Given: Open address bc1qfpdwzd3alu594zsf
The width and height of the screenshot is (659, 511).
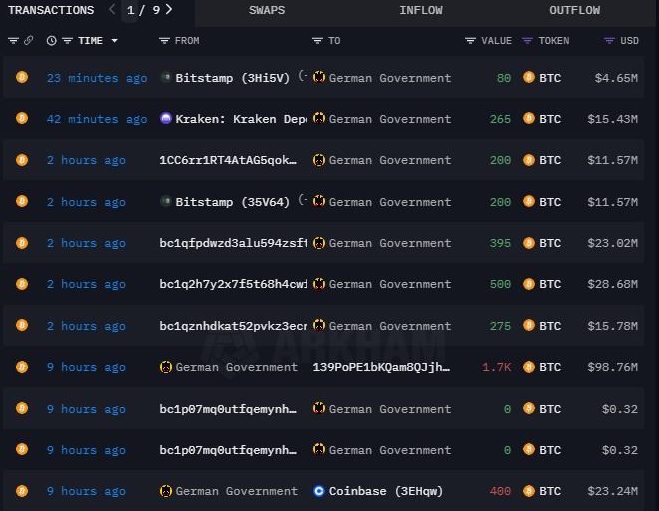Looking at the screenshot, I should tap(233, 243).
